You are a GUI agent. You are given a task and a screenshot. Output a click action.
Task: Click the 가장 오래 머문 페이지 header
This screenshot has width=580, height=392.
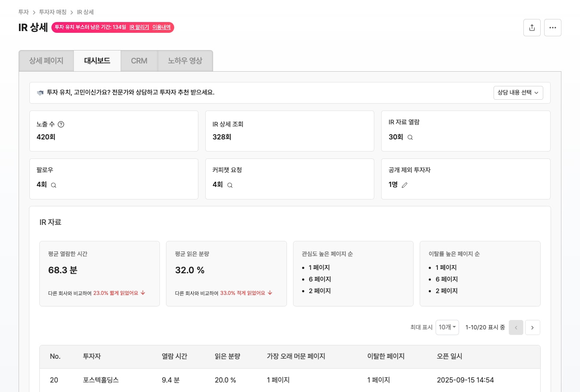click(x=296, y=356)
